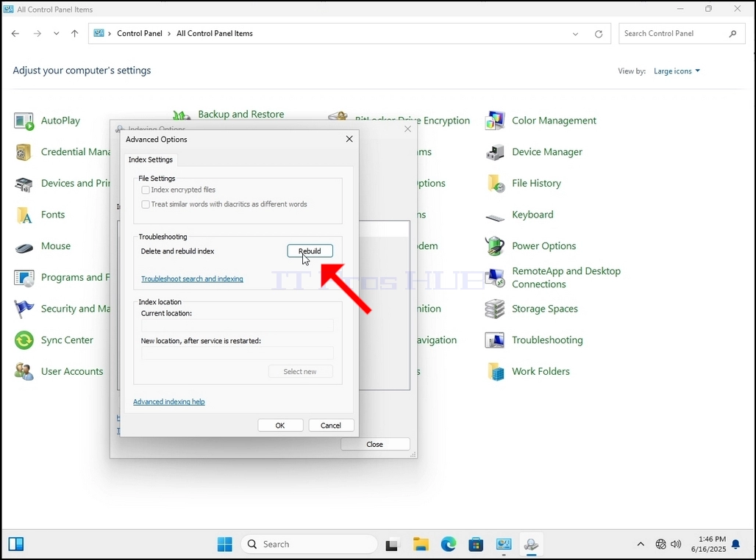Close the Advanced Options dialog
This screenshot has height=560, width=756.
349,140
